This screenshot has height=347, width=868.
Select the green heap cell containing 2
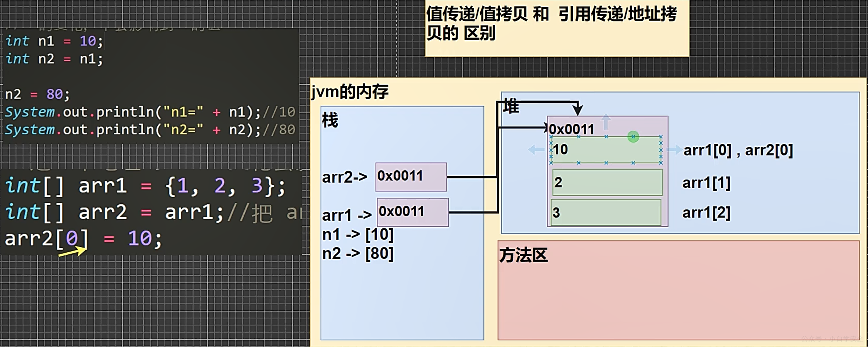coord(608,182)
